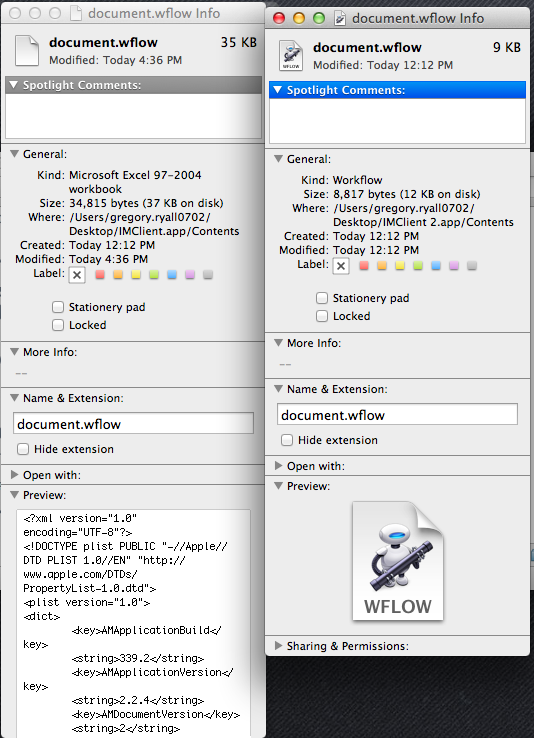Choose blue label in left Info window
534x738 pixels.
coord(172,274)
